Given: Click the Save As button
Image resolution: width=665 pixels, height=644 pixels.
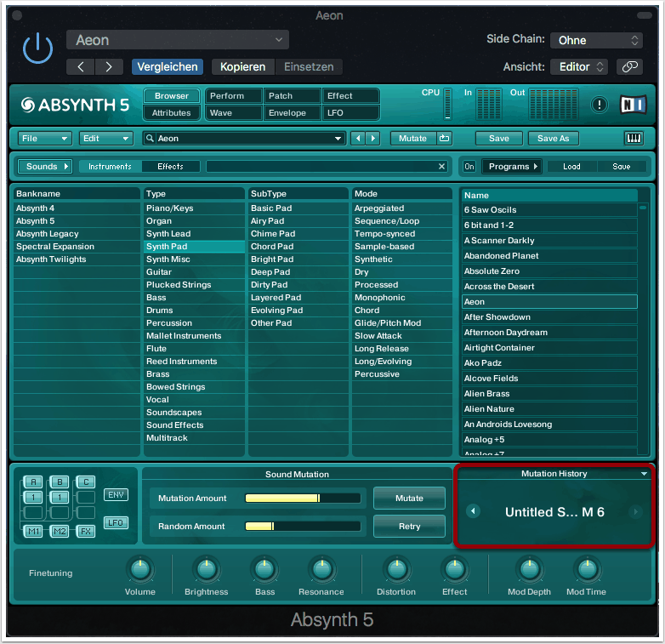Looking at the screenshot, I should pos(553,139).
